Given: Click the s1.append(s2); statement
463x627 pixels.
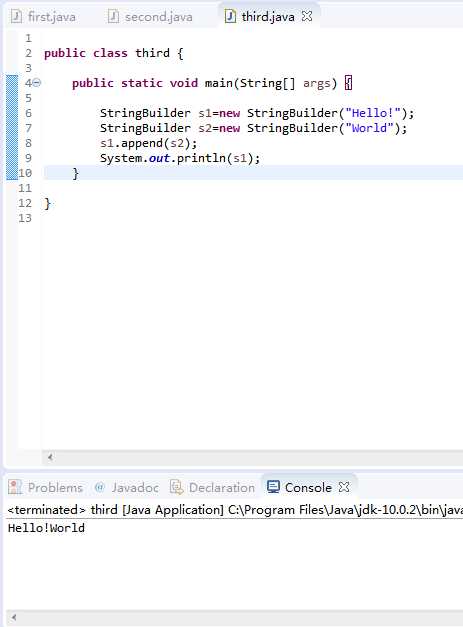Looking at the screenshot, I should pyautogui.click(x=148, y=143).
